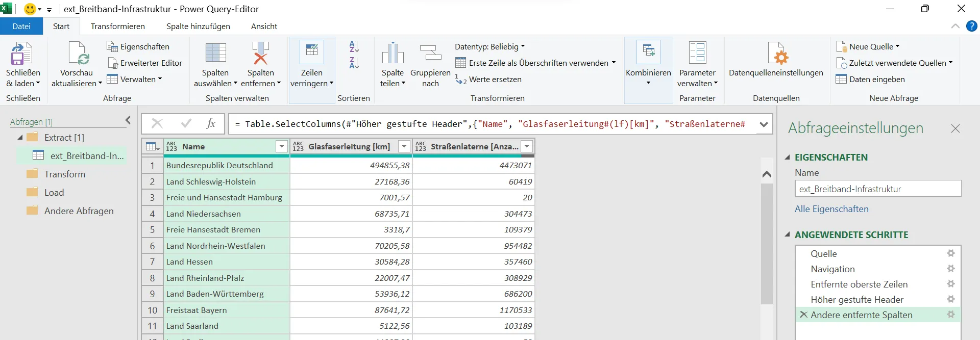
Task: Click the vertical scrollbar up arrow
Action: (x=767, y=174)
